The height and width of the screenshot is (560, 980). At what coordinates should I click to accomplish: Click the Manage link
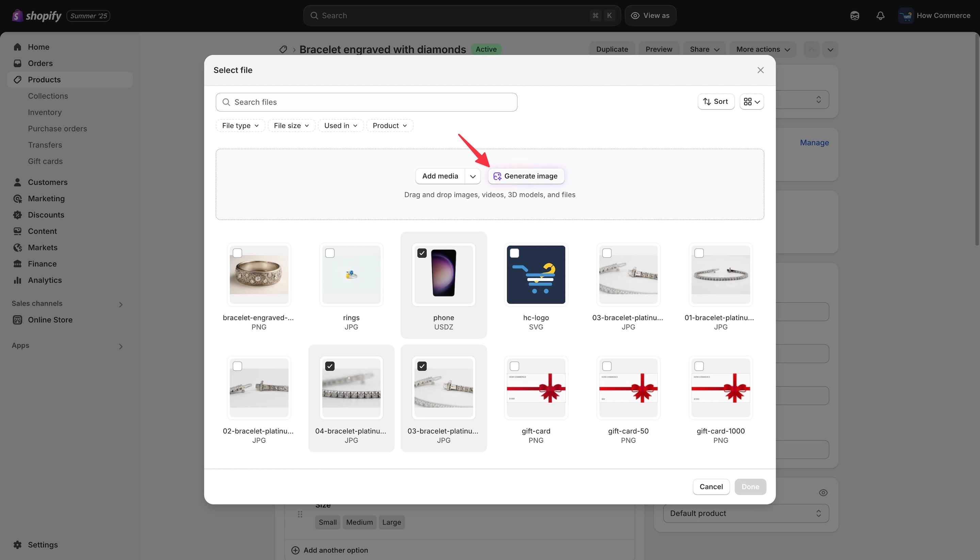pyautogui.click(x=814, y=143)
